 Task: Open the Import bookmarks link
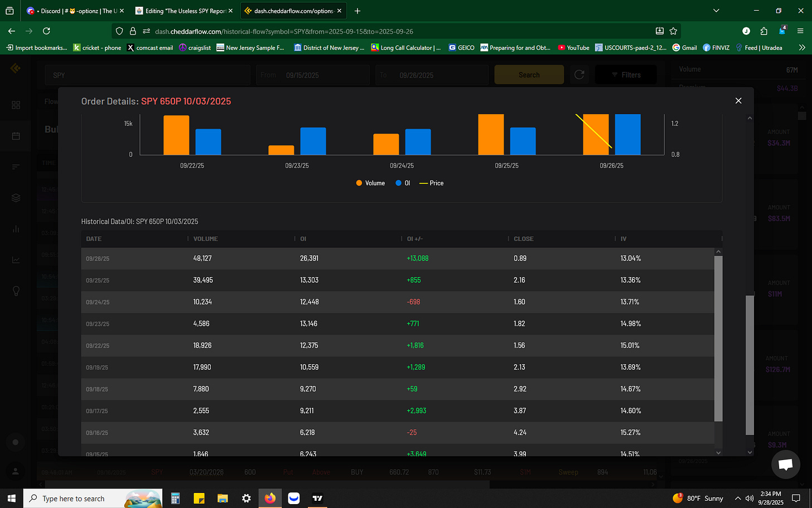36,48
